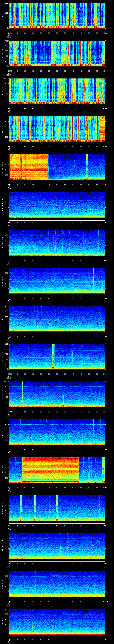Select the broadband burst near second 27 in 2:53:00 panel

[53, 356]
